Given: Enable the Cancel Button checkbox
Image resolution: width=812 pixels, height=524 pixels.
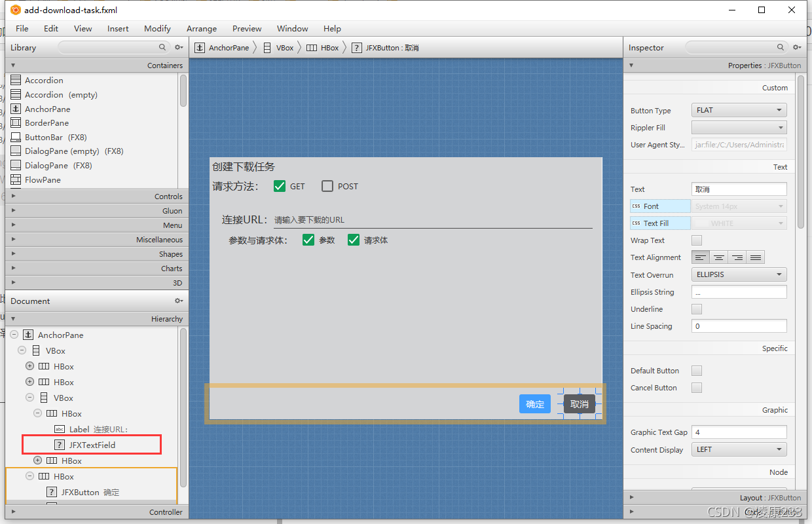Looking at the screenshot, I should point(697,388).
